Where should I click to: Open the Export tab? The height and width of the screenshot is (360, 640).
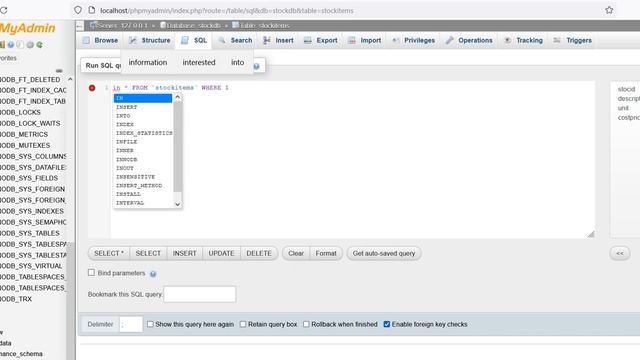coord(321,40)
